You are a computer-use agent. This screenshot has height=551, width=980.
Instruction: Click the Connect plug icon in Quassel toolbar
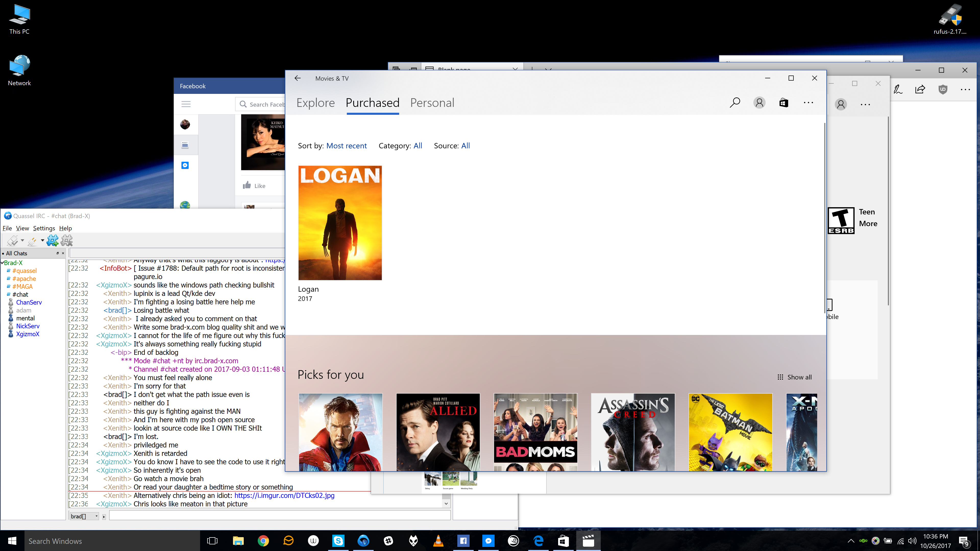(x=12, y=240)
